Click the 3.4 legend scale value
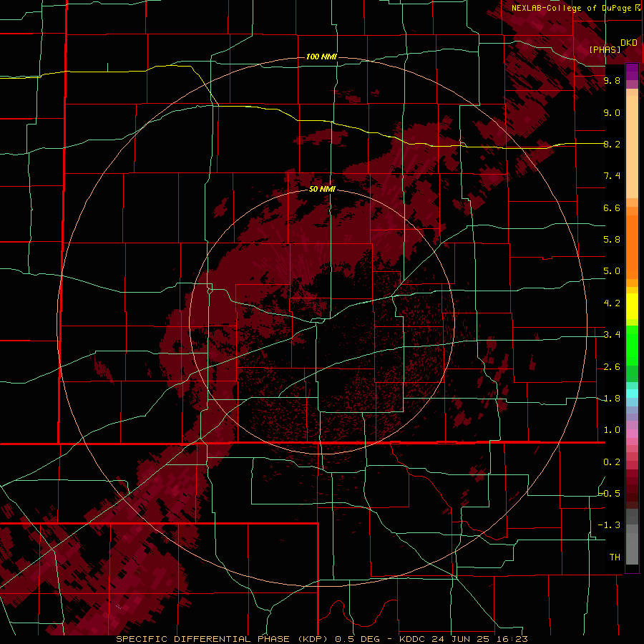644x644 pixels. (x=612, y=335)
